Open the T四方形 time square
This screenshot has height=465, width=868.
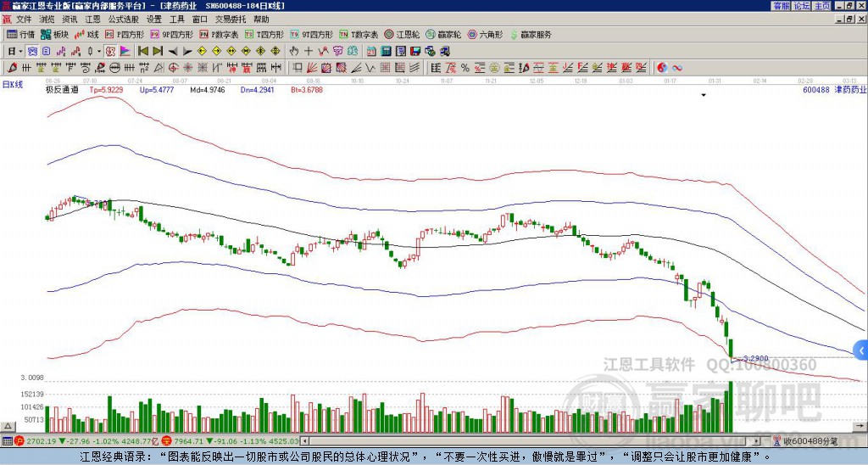click(x=264, y=34)
